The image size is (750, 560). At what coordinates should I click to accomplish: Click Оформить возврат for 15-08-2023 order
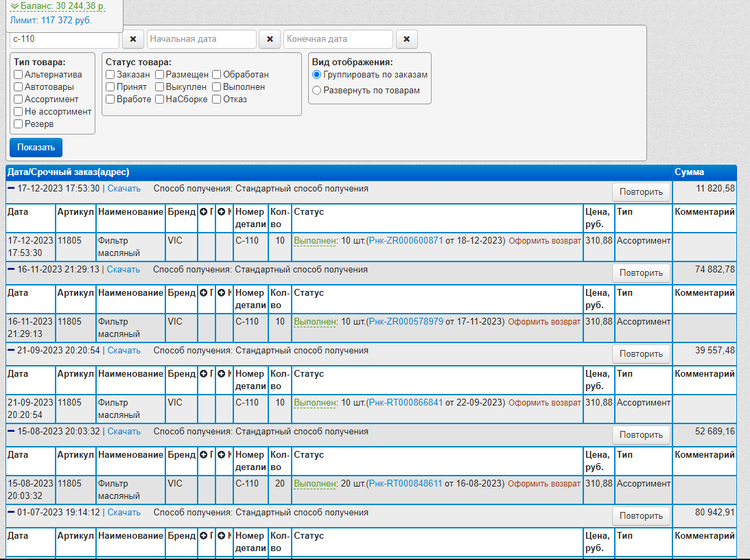544,484
